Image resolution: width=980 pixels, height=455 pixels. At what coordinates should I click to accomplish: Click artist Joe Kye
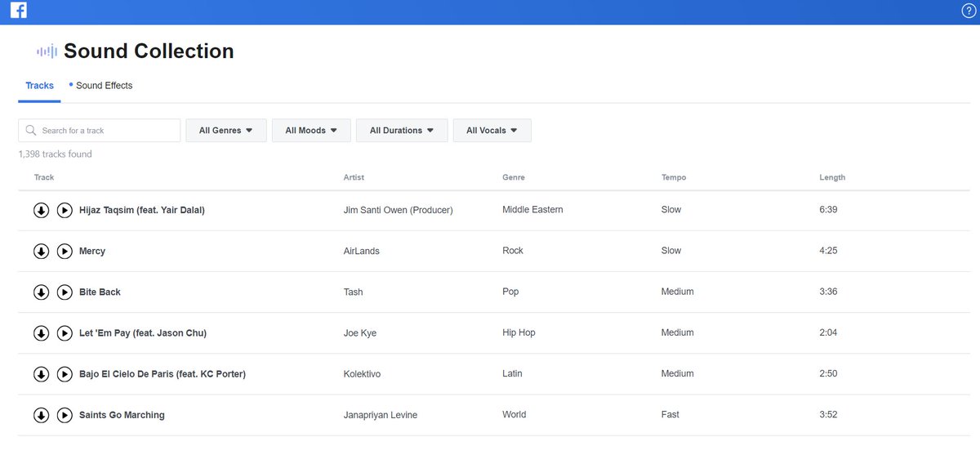coord(360,332)
